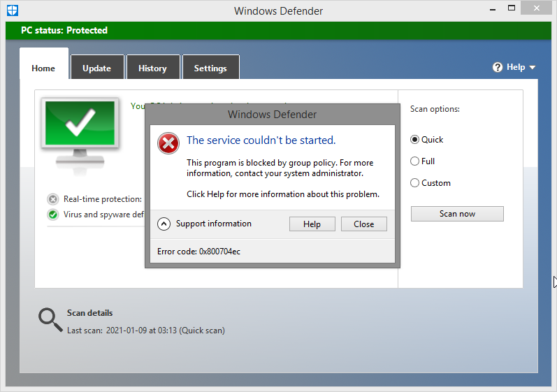The width and height of the screenshot is (557, 392).
Task: Collapse the Support information section
Action: pos(164,224)
